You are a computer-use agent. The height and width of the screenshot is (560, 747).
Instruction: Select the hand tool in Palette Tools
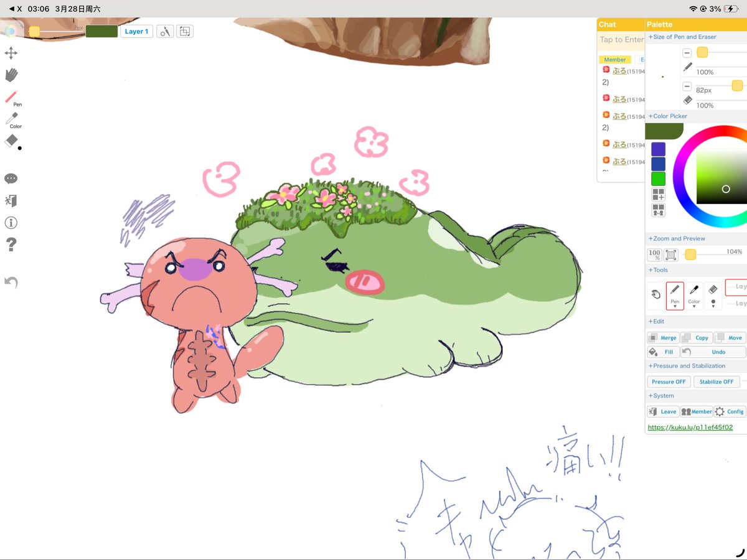pos(655,295)
